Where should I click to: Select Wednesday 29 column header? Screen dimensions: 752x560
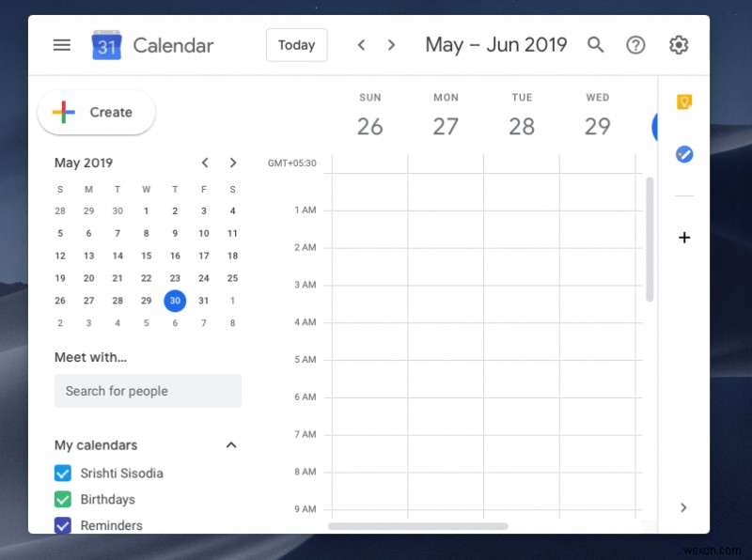pos(598,116)
